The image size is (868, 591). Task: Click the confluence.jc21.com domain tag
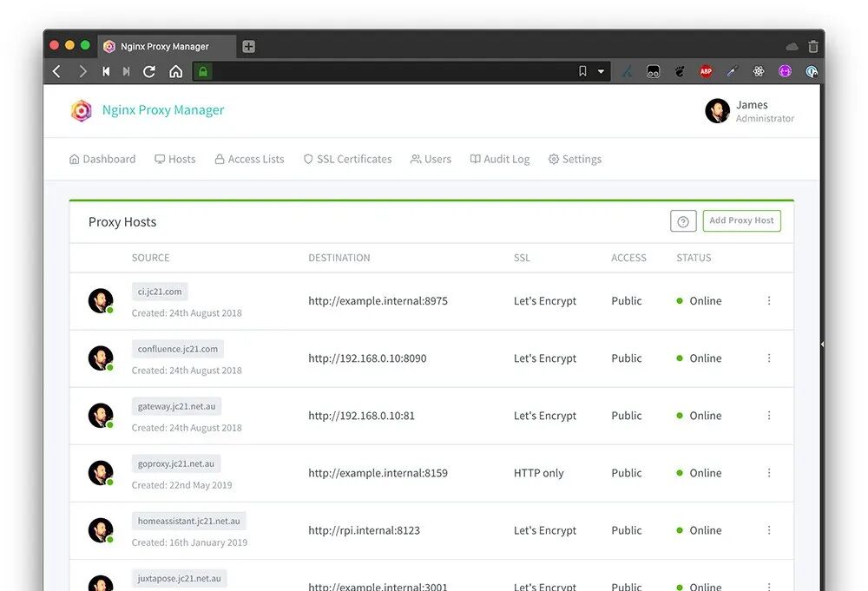pos(178,349)
